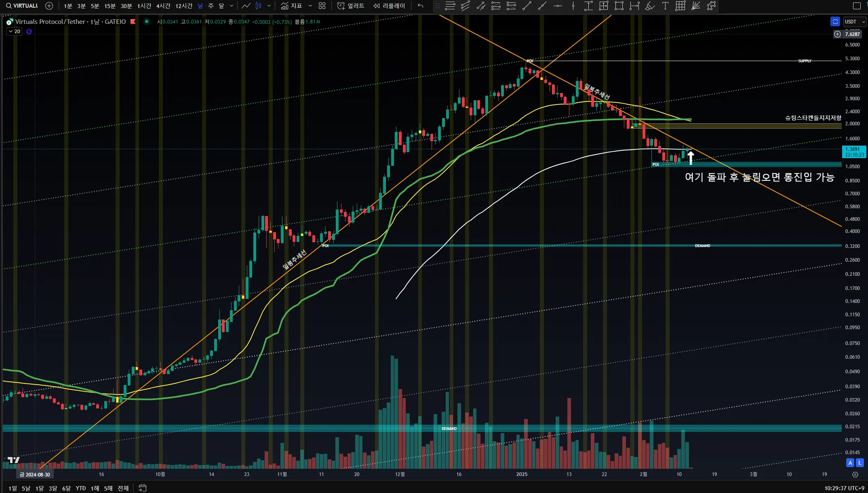
Task: Select the 1시간 timeframe
Action: tap(144, 6)
